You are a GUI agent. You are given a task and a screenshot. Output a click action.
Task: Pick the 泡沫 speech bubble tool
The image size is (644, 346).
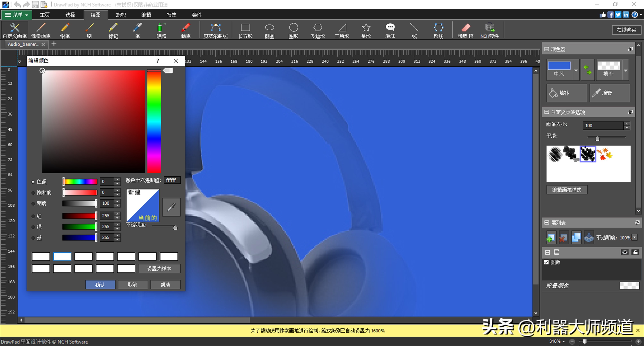click(x=390, y=30)
